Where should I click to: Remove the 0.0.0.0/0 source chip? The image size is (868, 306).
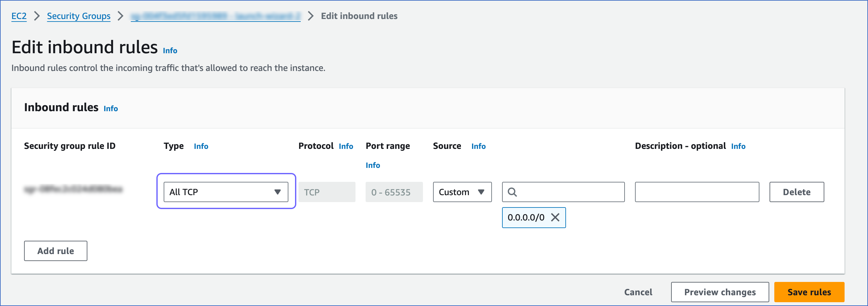(x=555, y=217)
